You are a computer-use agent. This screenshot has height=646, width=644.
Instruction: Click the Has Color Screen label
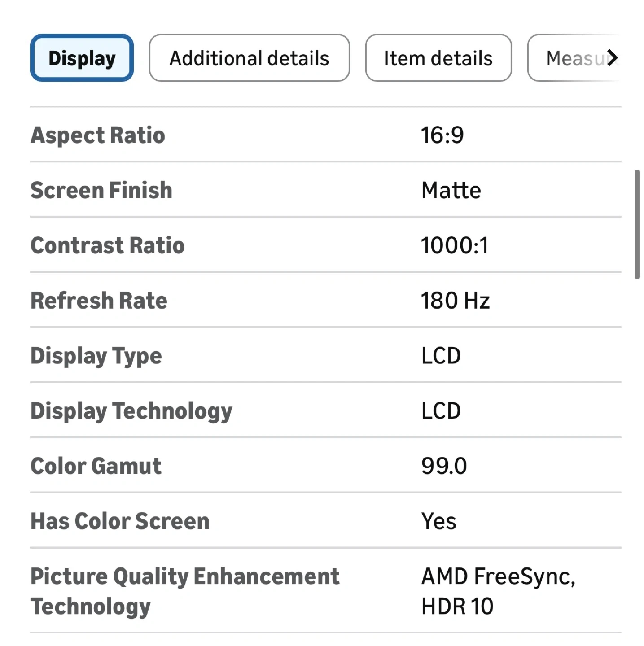click(120, 521)
